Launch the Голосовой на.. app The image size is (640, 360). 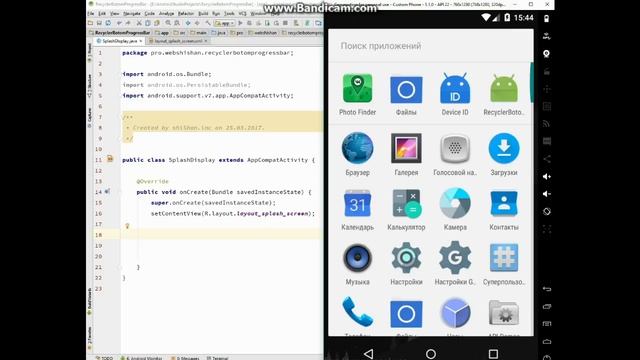(455, 154)
